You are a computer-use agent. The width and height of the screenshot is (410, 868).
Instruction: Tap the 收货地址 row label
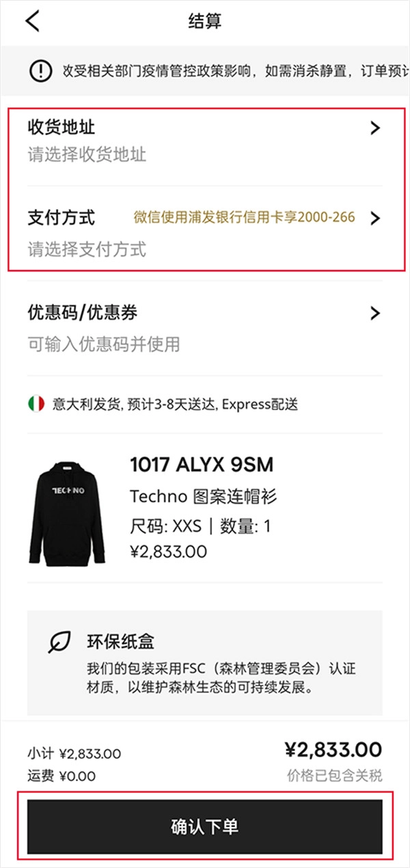(x=61, y=127)
